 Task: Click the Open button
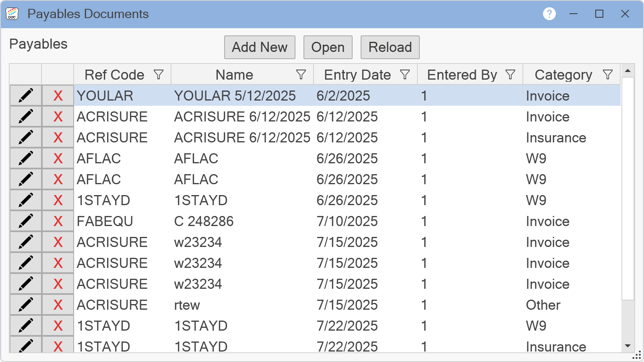328,47
